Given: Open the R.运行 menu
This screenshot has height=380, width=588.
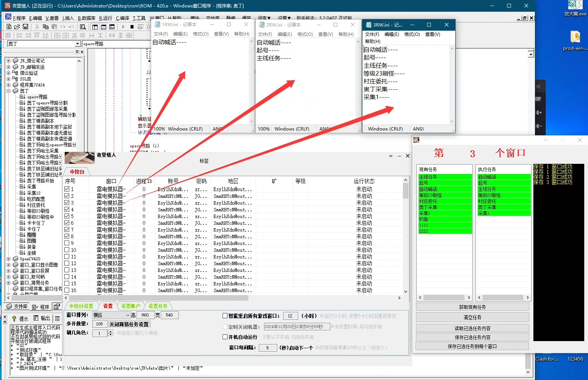Looking at the screenshot, I should coord(105,18).
